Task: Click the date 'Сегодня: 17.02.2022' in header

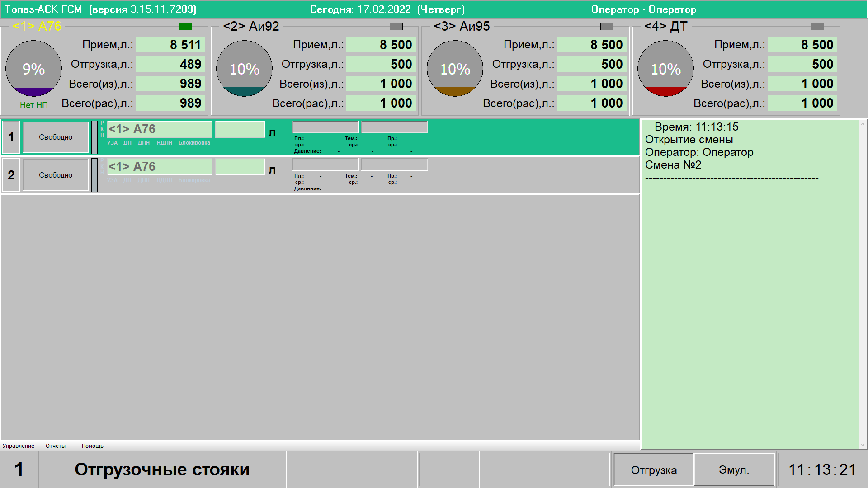Action: click(360, 9)
